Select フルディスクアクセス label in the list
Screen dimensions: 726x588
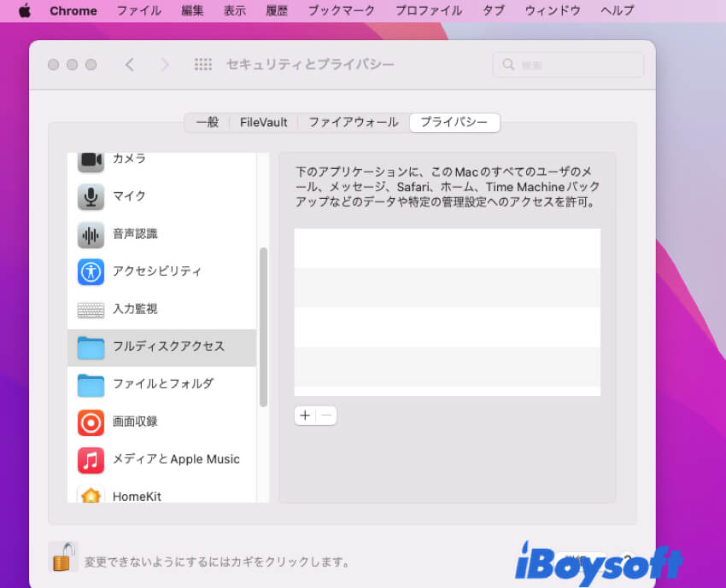(168, 346)
